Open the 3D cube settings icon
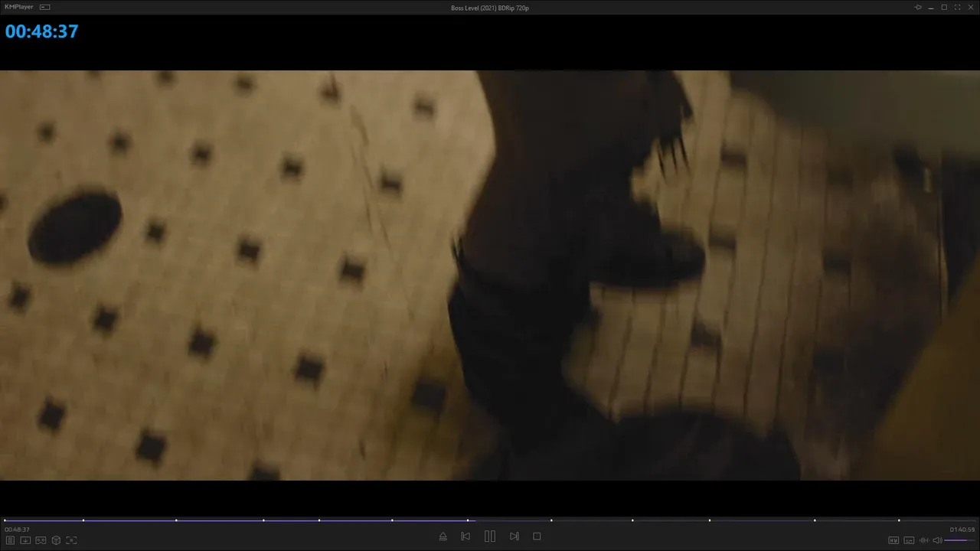Image resolution: width=980 pixels, height=551 pixels. tap(56, 540)
